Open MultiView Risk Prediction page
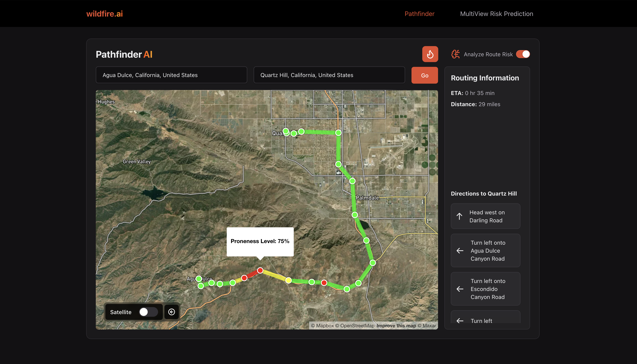 pyautogui.click(x=496, y=14)
